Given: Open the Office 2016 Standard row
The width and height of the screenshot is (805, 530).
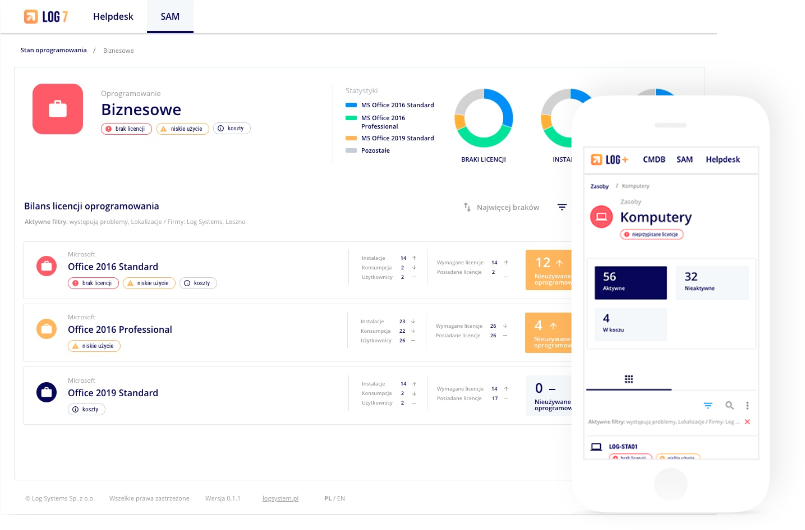Looking at the screenshot, I should point(297,270).
